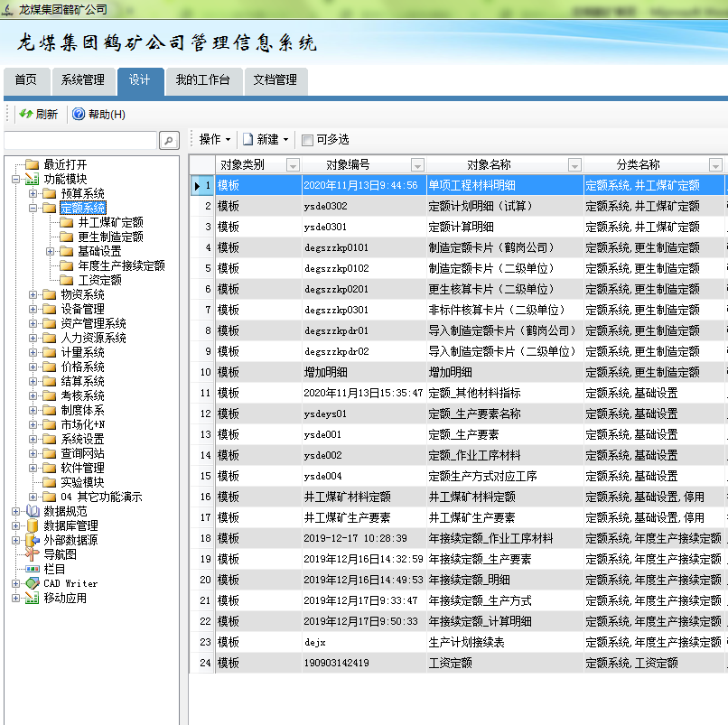Select the 栏目 icon in the sidebar
The width and height of the screenshot is (728, 725).
point(32,567)
